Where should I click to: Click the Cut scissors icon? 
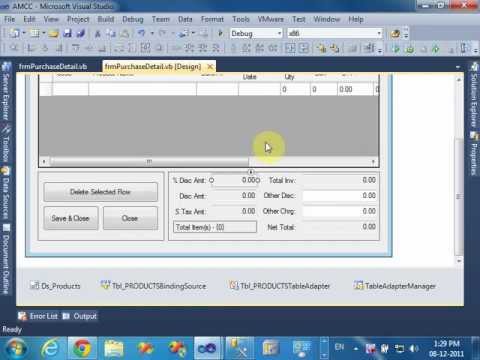(98, 33)
